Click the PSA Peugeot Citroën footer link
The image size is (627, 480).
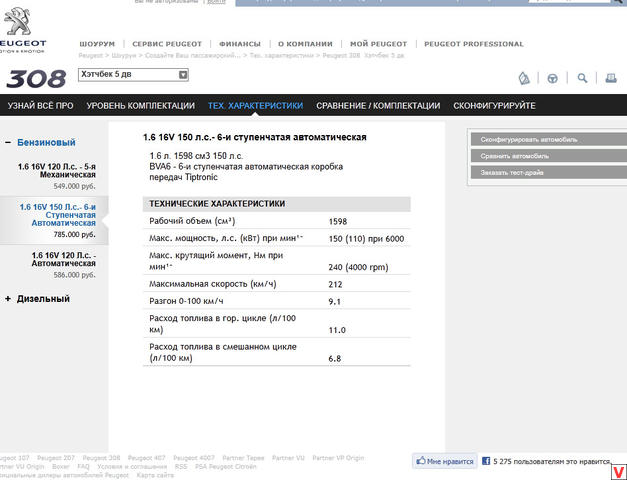tap(226, 467)
